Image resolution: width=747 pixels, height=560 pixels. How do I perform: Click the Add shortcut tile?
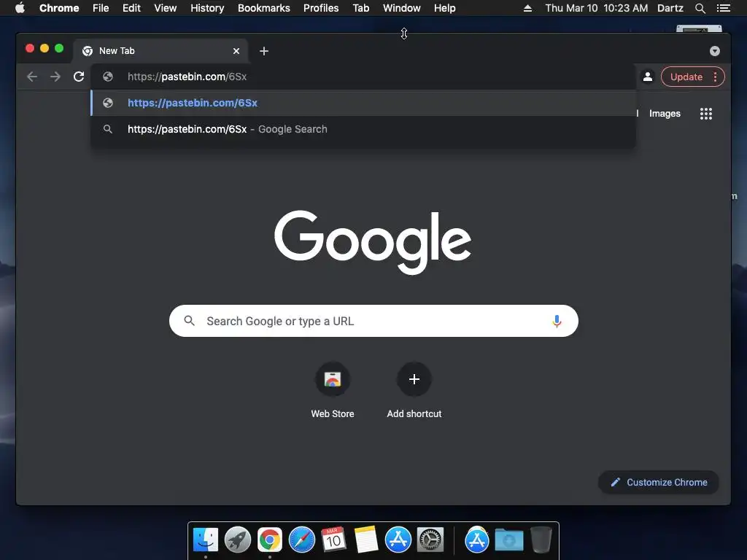tap(414, 391)
